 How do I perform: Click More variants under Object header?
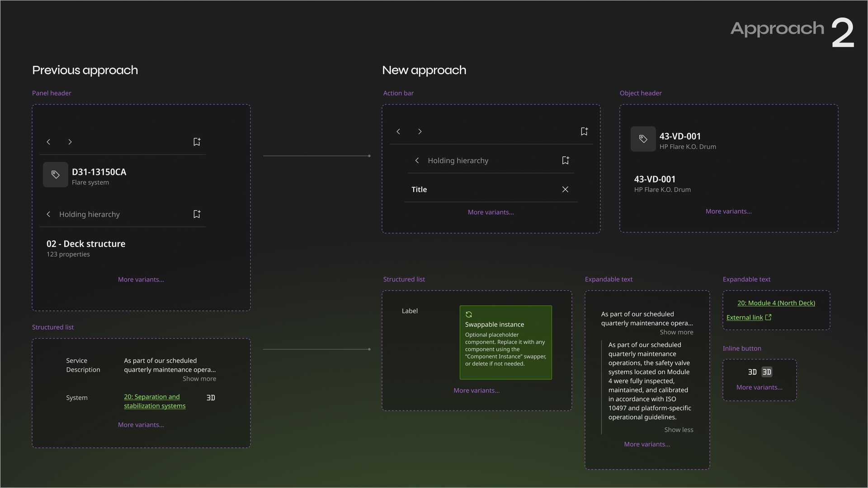tap(728, 211)
